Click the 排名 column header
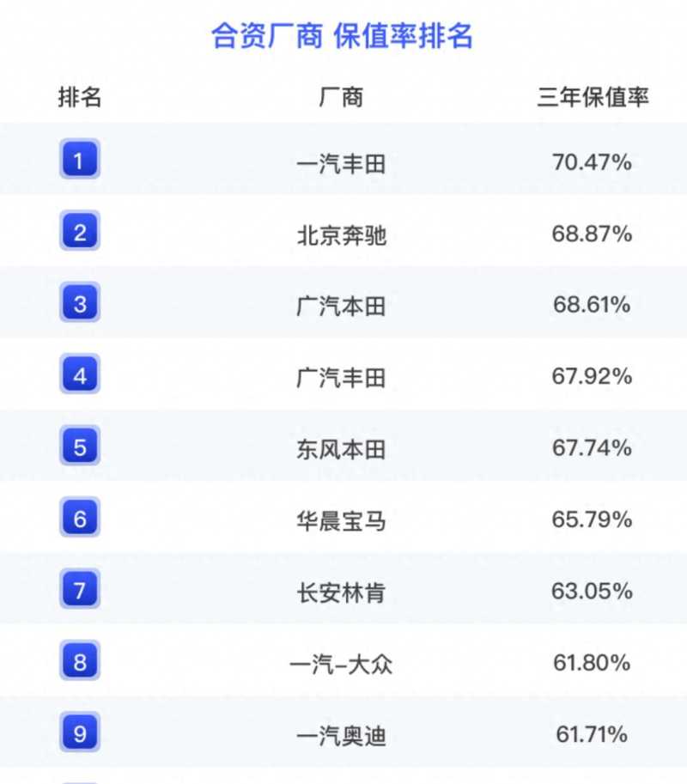The image size is (687, 784). point(80,97)
